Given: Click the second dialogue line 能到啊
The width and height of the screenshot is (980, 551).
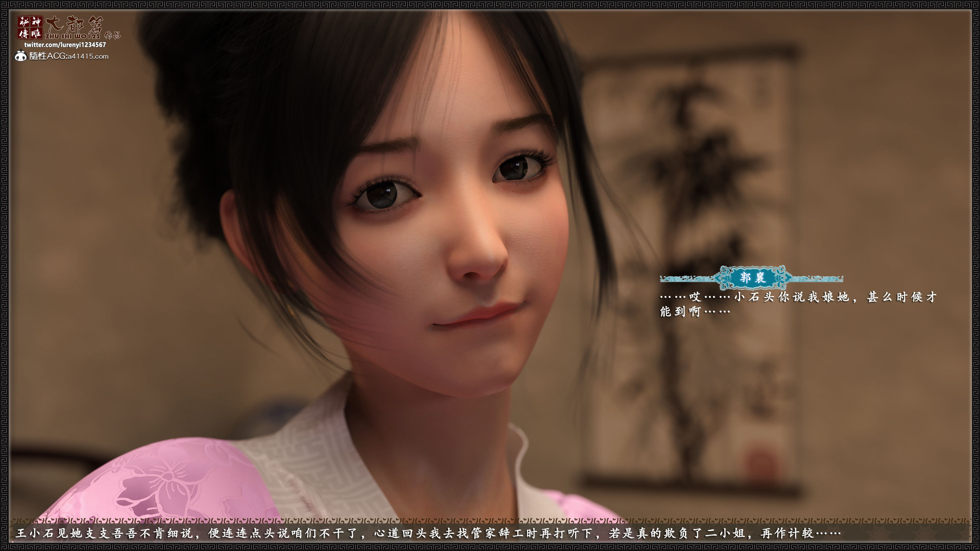Looking at the screenshot, I should pyautogui.click(x=695, y=312).
